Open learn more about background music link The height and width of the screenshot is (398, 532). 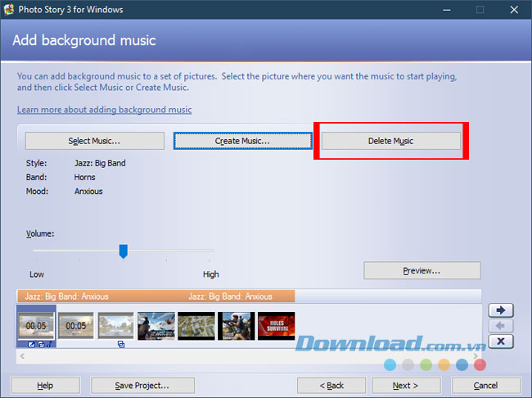coord(105,110)
